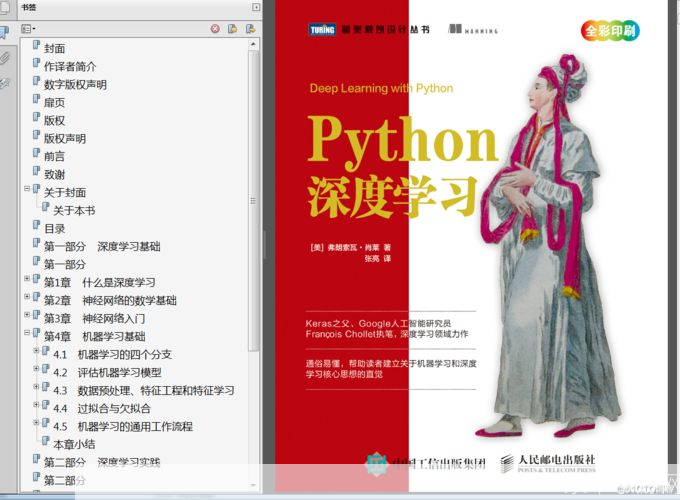The image size is (680, 500).
Task: Open the 版权声明 bookmark
Action: tap(65, 138)
